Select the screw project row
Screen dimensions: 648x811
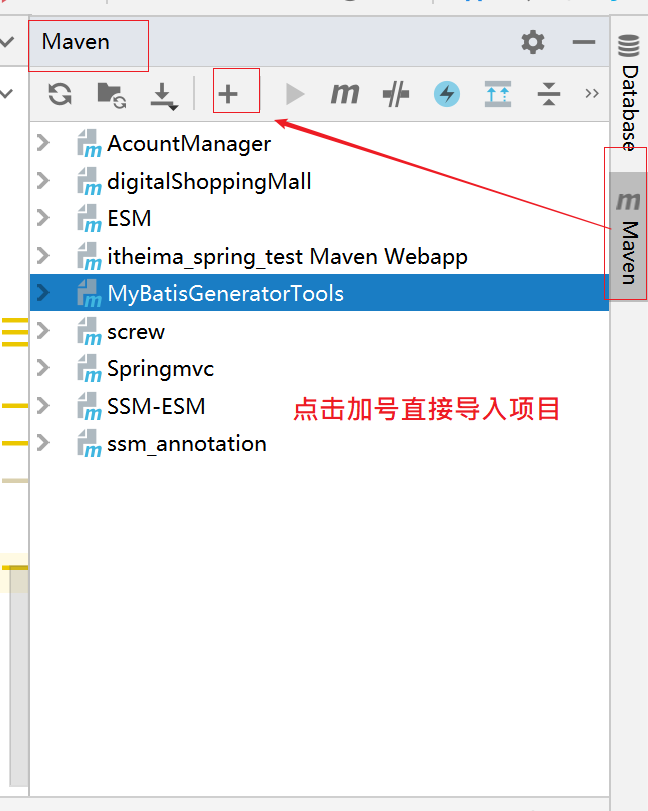point(320,331)
